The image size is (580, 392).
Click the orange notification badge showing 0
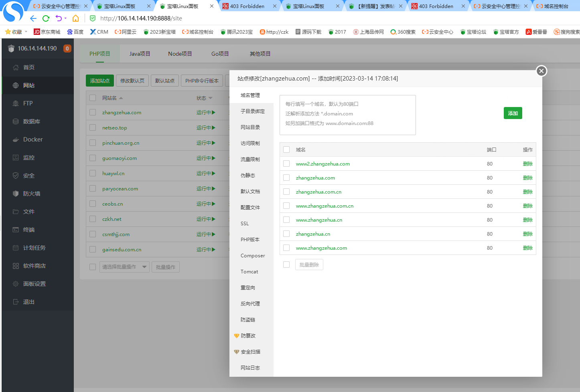(x=67, y=48)
